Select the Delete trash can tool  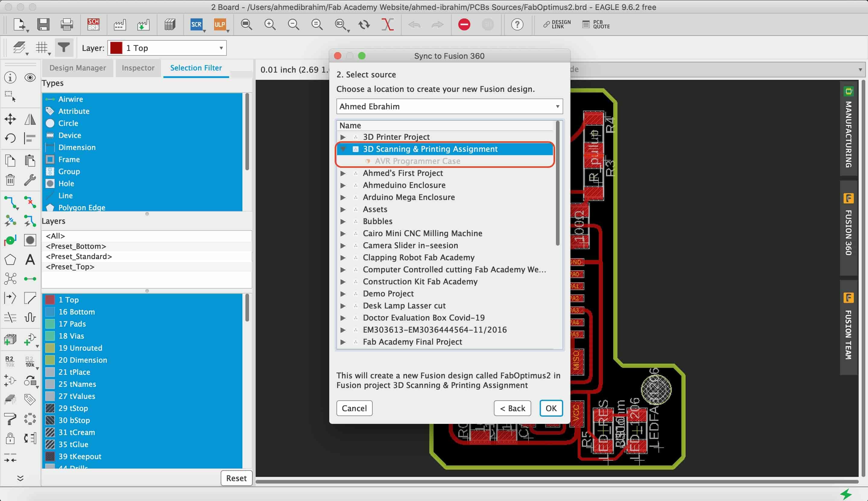(10, 180)
